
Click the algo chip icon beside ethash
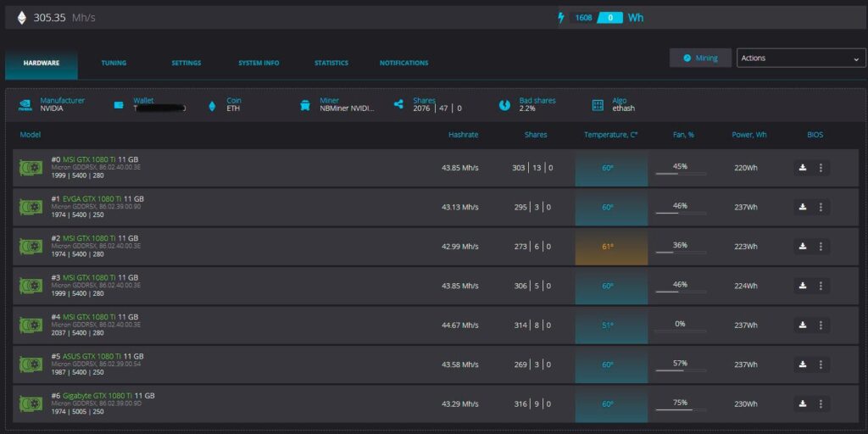tap(598, 105)
